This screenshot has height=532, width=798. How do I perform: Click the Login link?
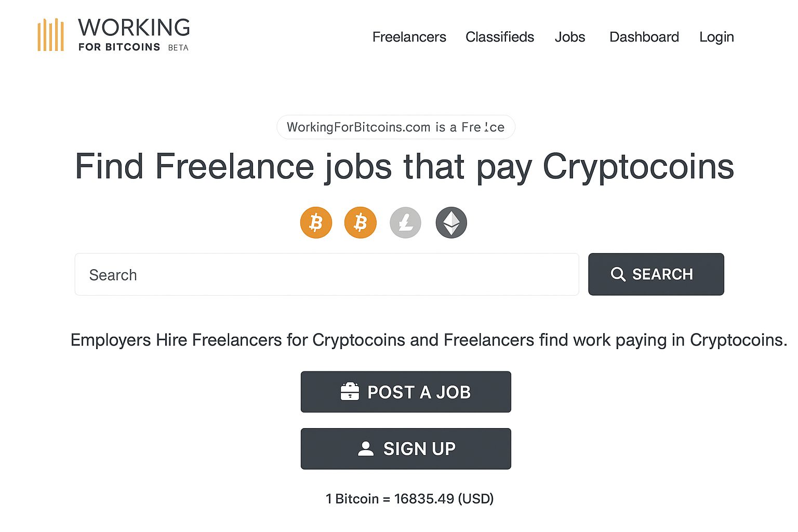(x=716, y=37)
